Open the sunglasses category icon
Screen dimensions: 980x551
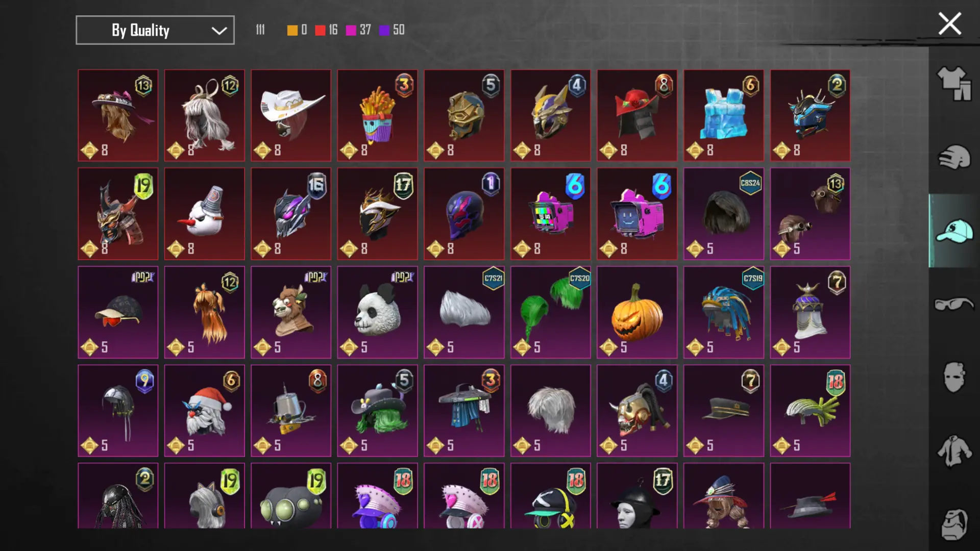click(953, 304)
